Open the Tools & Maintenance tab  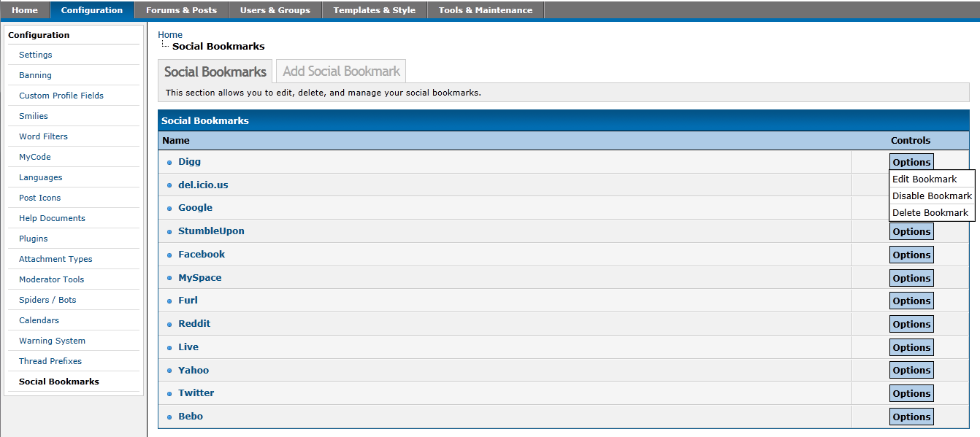pyautogui.click(x=485, y=10)
